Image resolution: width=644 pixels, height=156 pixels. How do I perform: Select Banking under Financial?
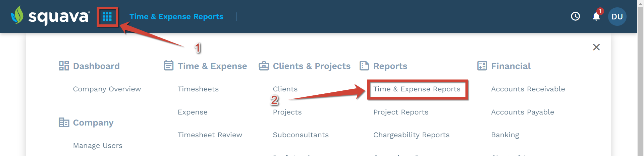tap(505, 135)
